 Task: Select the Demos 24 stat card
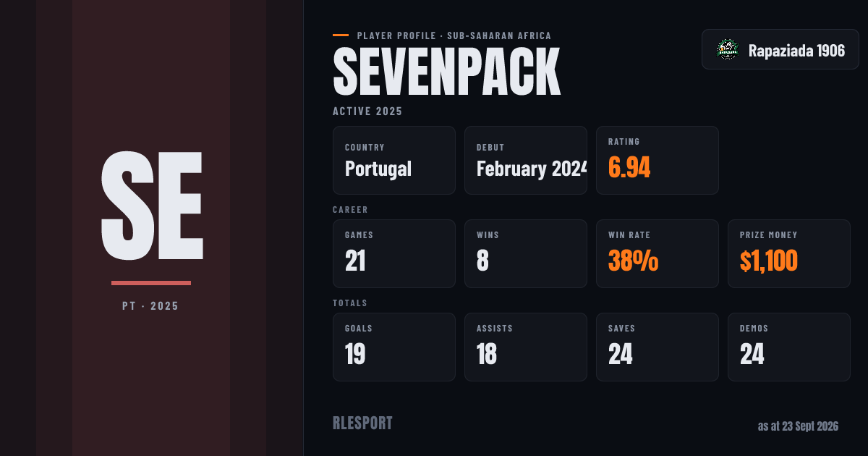coord(789,347)
